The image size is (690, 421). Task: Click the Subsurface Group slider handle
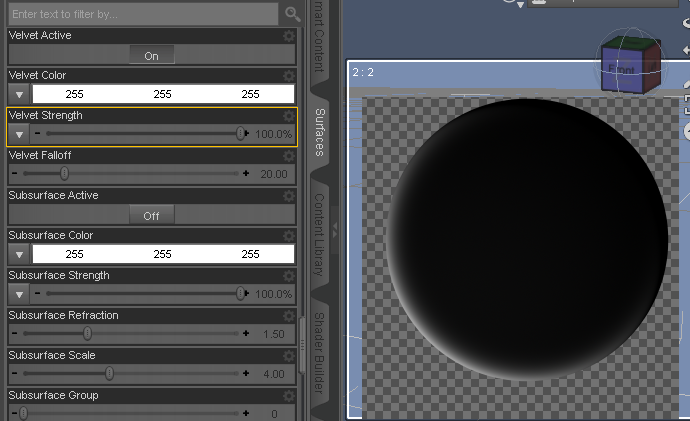coord(24,414)
